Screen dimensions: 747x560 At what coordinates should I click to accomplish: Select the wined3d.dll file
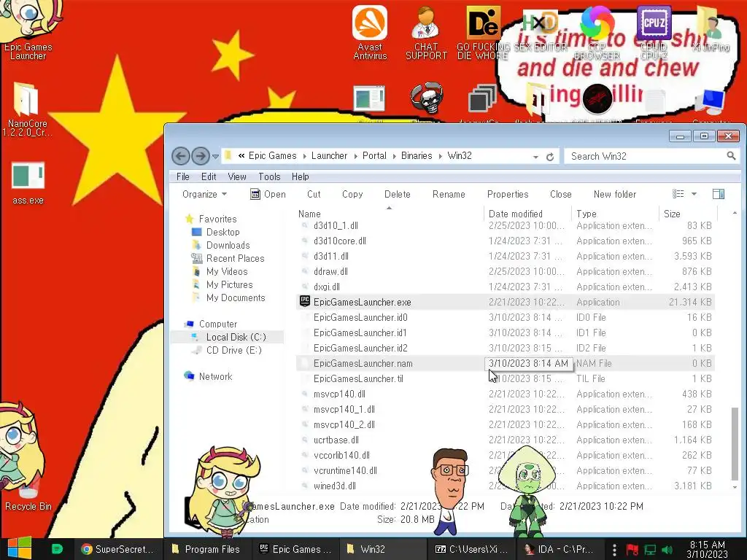click(505, 486)
